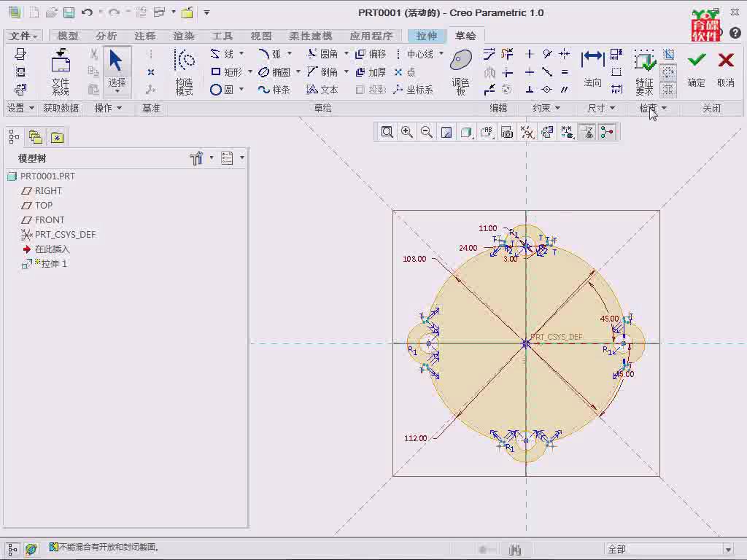Open Feature Requirements (特征要求) check
This screenshot has width=747, height=560.
pos(644,71)
